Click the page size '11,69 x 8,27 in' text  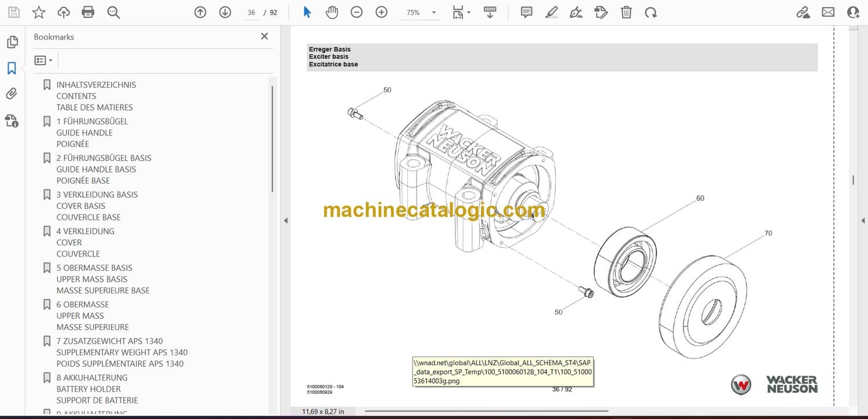point(323,411)
